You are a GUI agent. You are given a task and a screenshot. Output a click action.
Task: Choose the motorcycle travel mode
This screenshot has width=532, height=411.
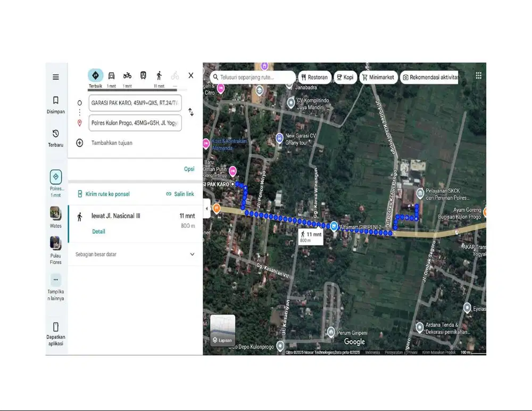[x=127, y=75]
